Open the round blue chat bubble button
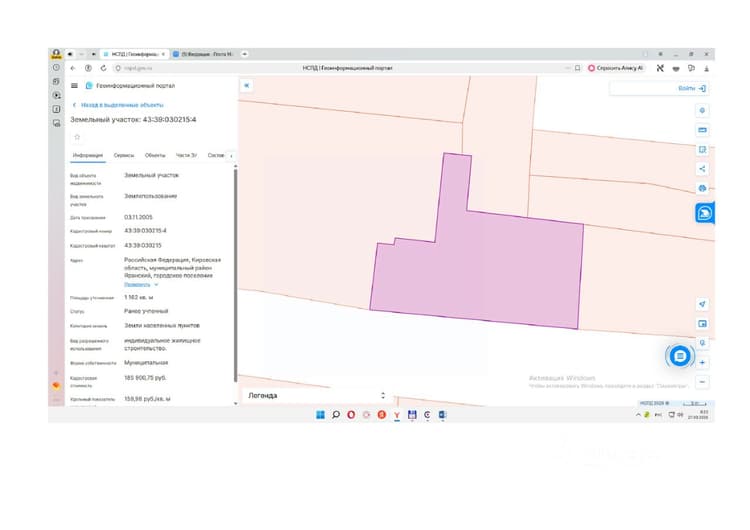The image size is (750, 530). point(679,356)
